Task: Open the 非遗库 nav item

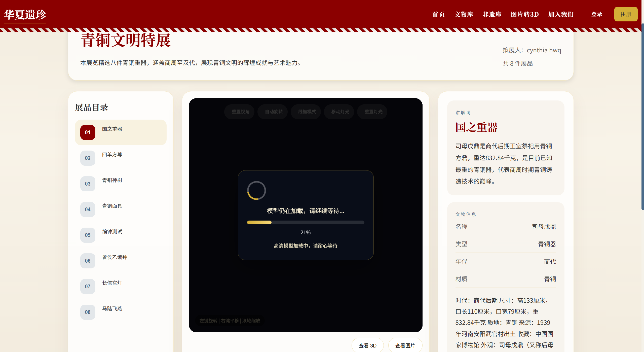Action: [x=492, y=14]
